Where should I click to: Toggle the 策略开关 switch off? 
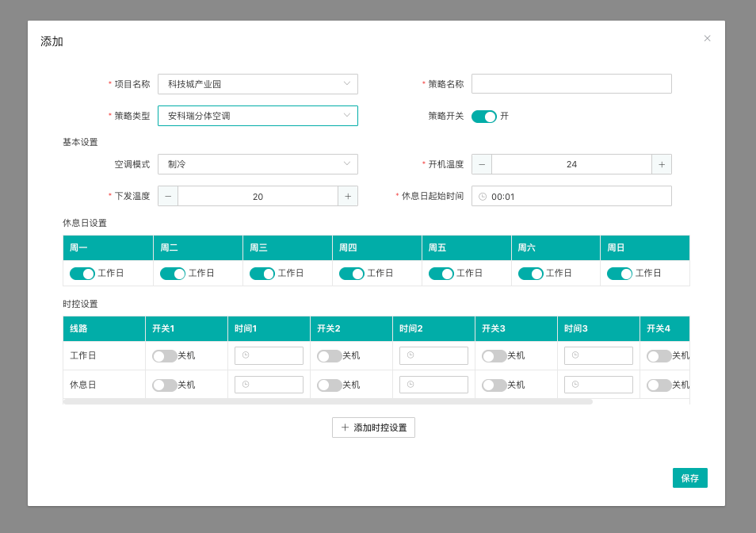483,117
